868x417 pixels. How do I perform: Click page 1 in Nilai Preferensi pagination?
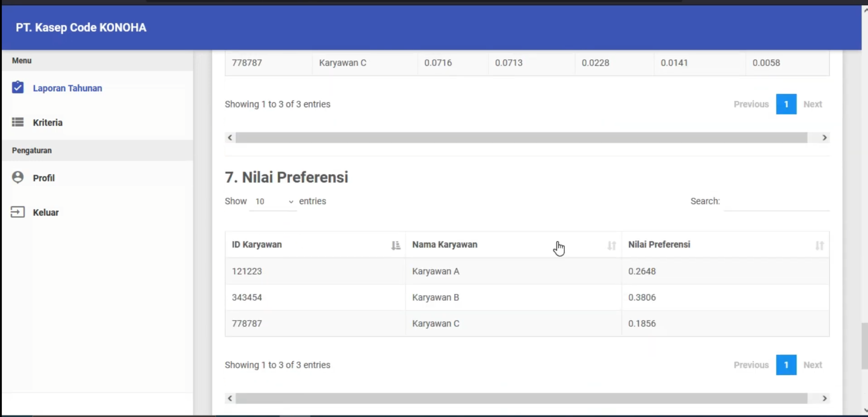click(x=786, y=365)
